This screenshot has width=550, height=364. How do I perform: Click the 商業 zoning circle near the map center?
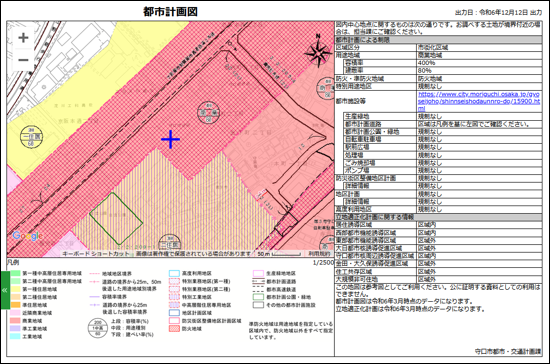[x=209, y=112]
